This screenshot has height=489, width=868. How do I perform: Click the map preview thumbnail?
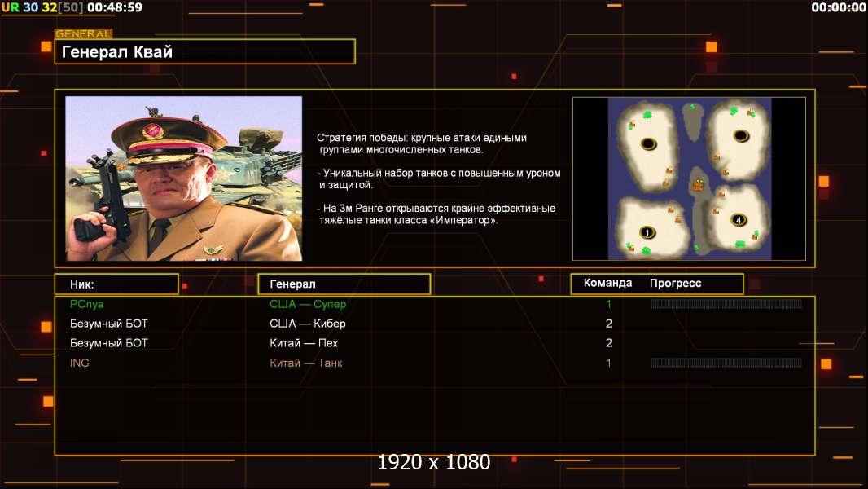tap(689, 178)
